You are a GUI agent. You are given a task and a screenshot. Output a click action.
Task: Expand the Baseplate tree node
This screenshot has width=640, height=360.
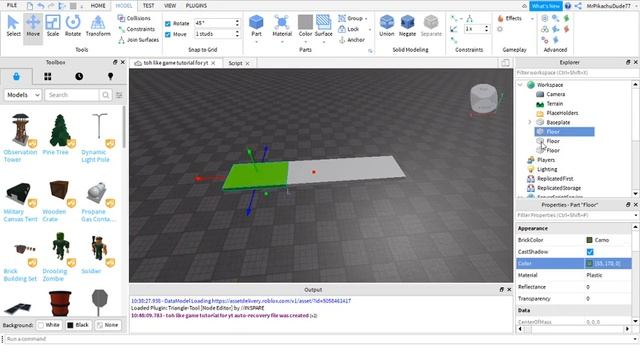(x=530, y=122)
